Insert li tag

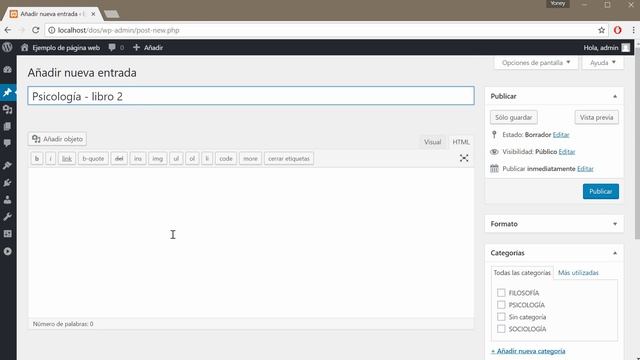coord(207,158)
